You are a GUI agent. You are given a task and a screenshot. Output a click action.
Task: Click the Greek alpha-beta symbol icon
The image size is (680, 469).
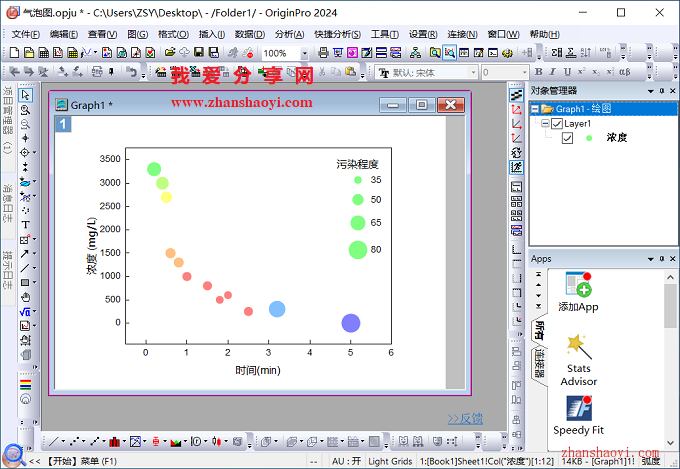coord(624,72)
